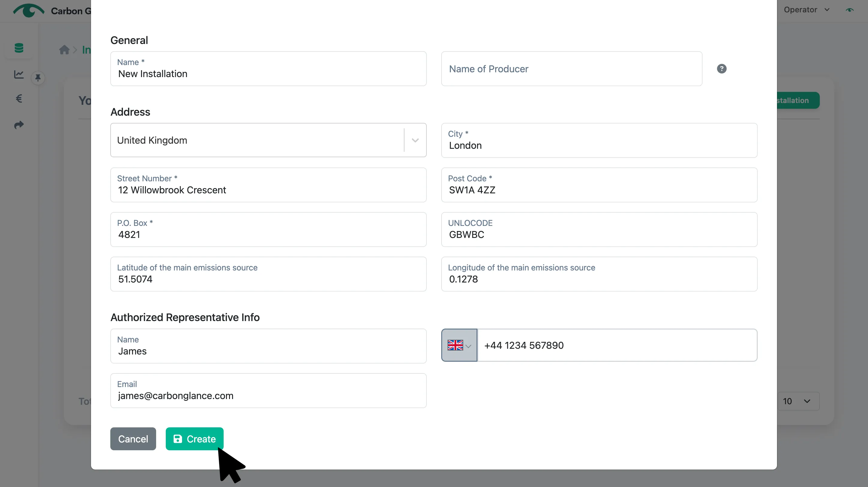Click the Authorized Representative Info heading

pyautogui.click(x=185, y=317)
